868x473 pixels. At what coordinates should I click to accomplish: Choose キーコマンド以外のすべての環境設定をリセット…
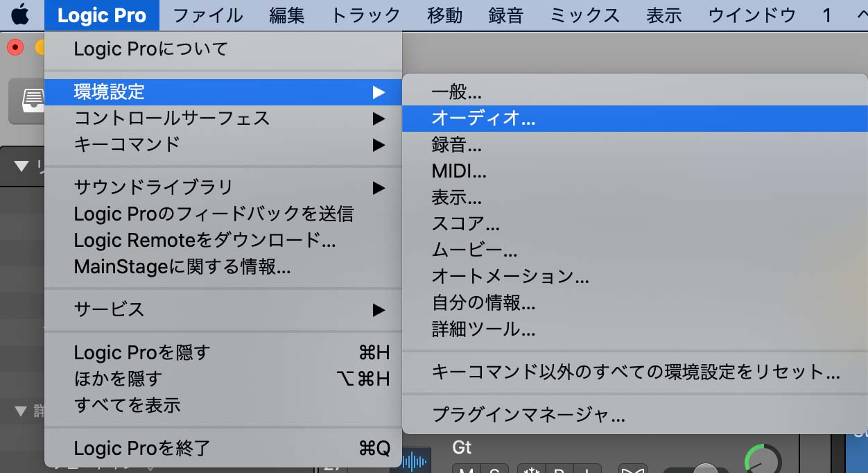pyautogui.click(x=634, y=372)
